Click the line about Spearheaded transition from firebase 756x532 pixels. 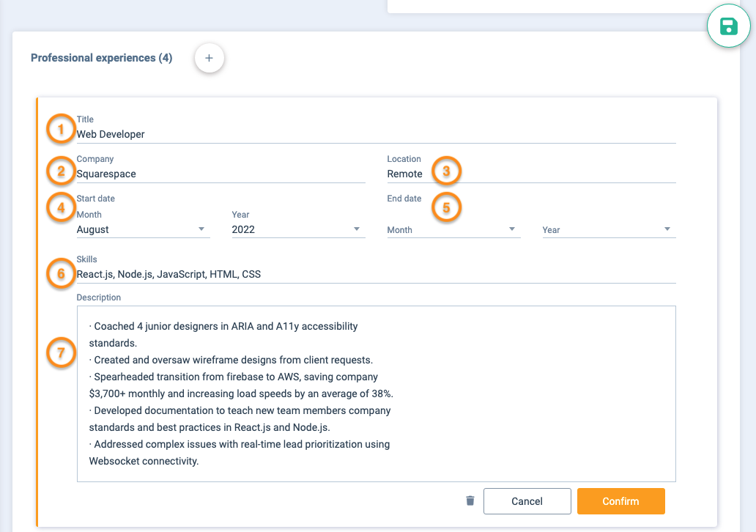click(x=241, y=385)
